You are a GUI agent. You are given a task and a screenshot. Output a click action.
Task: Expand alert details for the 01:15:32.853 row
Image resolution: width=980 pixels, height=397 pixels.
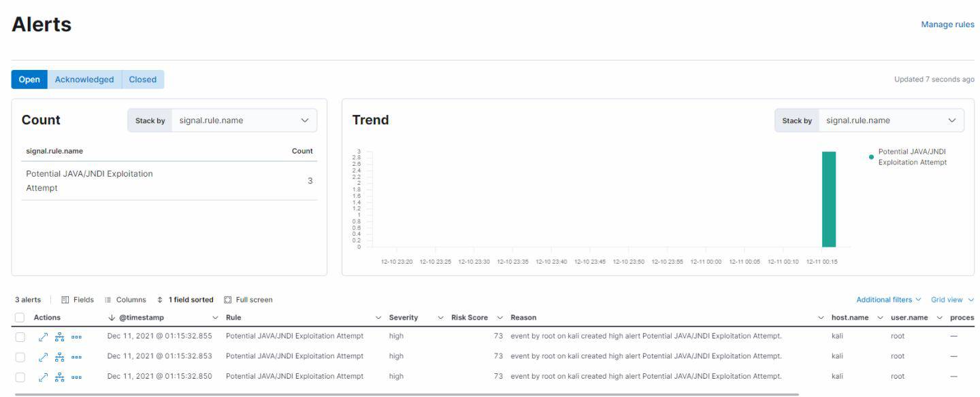pos(43,356)
